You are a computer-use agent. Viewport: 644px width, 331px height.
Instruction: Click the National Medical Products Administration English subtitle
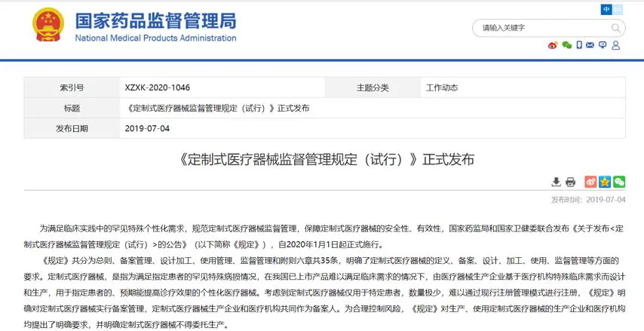tap(155, 38)
